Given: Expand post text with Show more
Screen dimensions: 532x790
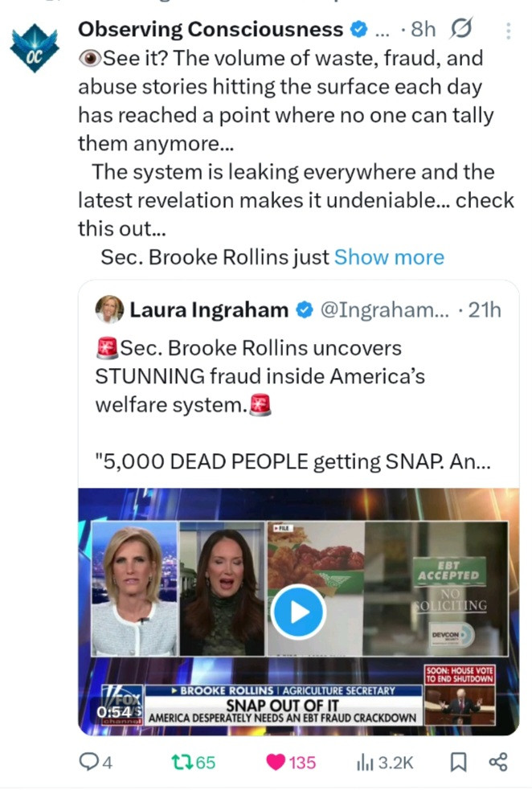Looking at the screenshot, I should 389,257.
